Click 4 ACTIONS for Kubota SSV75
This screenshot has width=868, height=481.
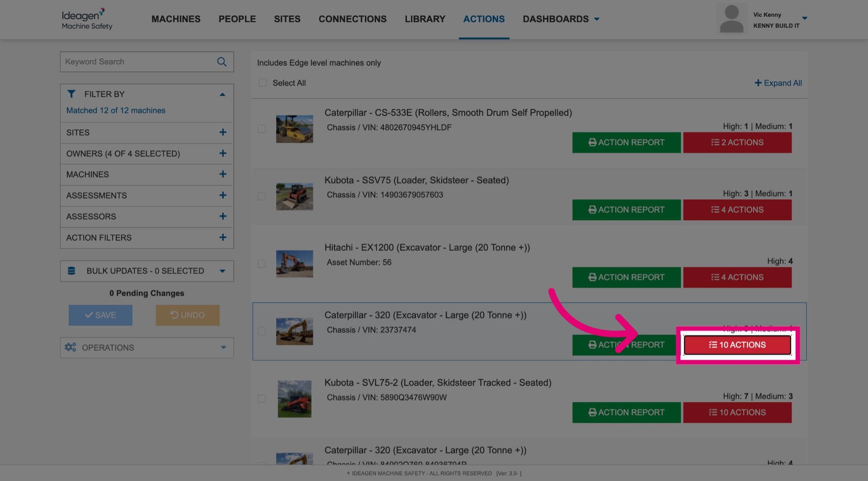[x=737, y=210]
